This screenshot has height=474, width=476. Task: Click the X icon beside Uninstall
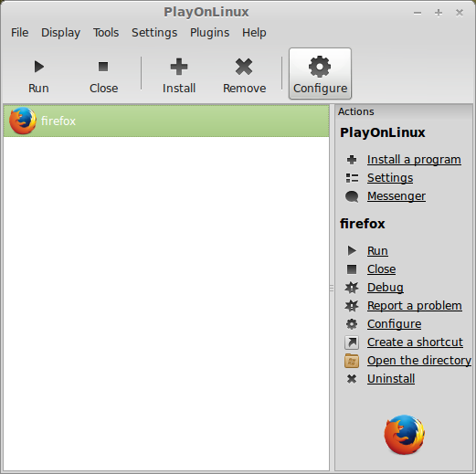(x=352, y=379)
